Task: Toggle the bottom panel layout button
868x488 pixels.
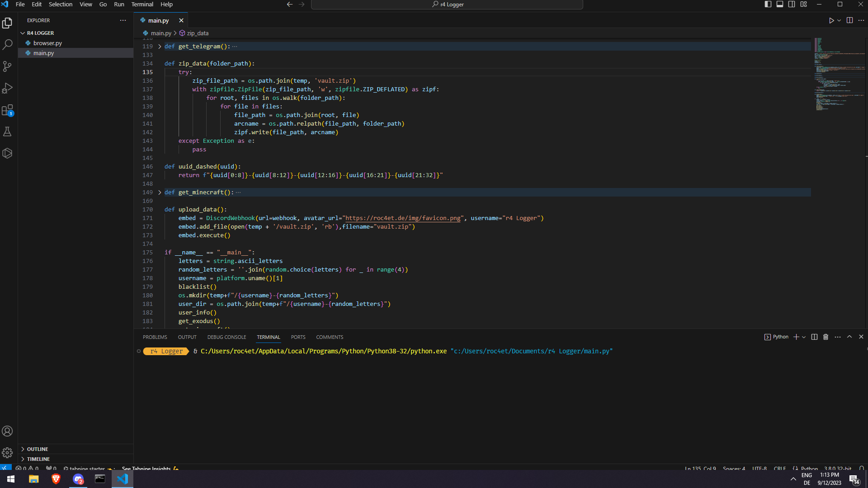Action: pyautogui.click(x=780, y=4)
